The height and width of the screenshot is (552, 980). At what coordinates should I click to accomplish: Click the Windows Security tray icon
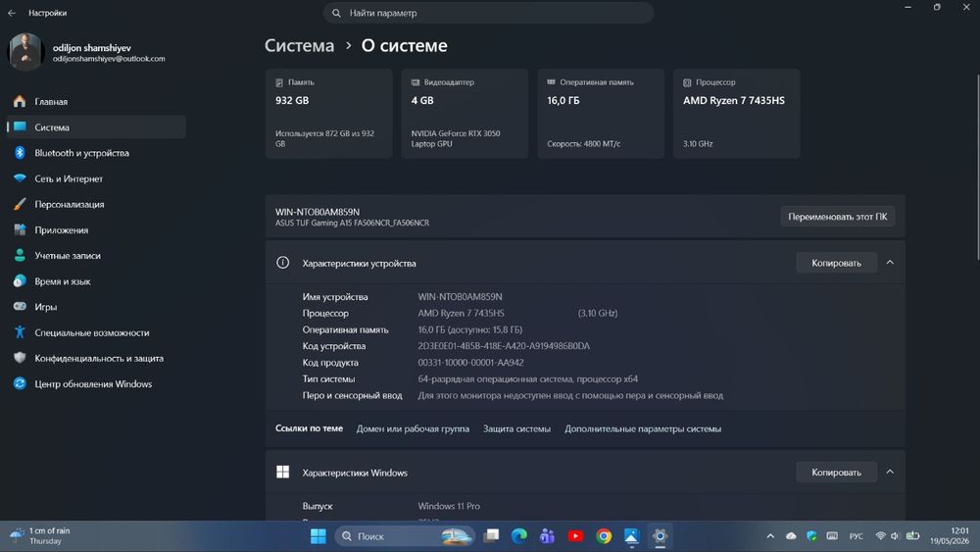pos(811,535)
